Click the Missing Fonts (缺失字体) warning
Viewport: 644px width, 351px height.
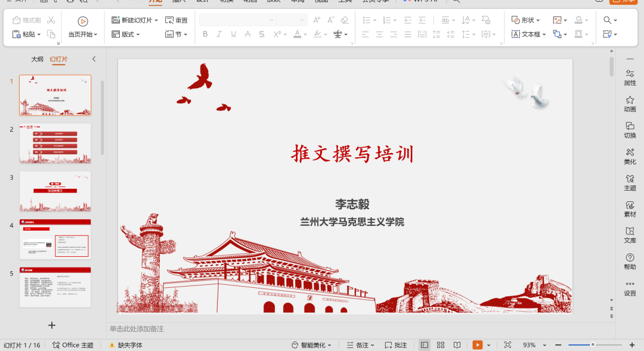[x=126, y=345]
